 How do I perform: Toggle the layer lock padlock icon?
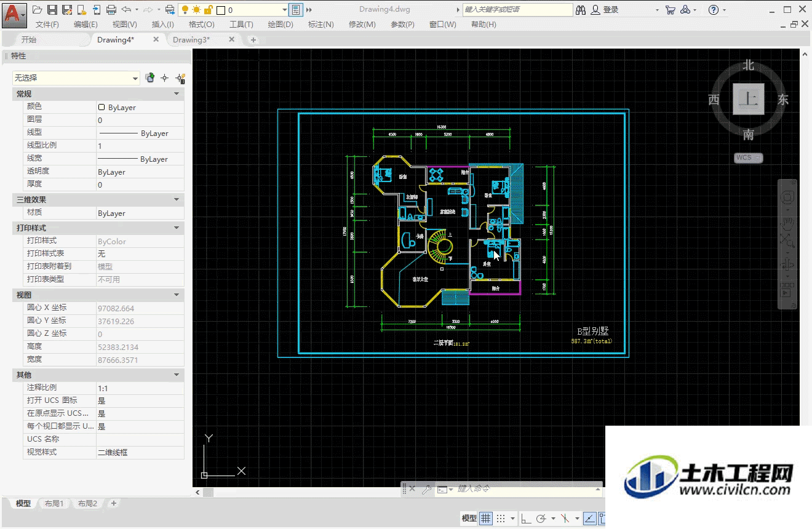coord(208,10)
